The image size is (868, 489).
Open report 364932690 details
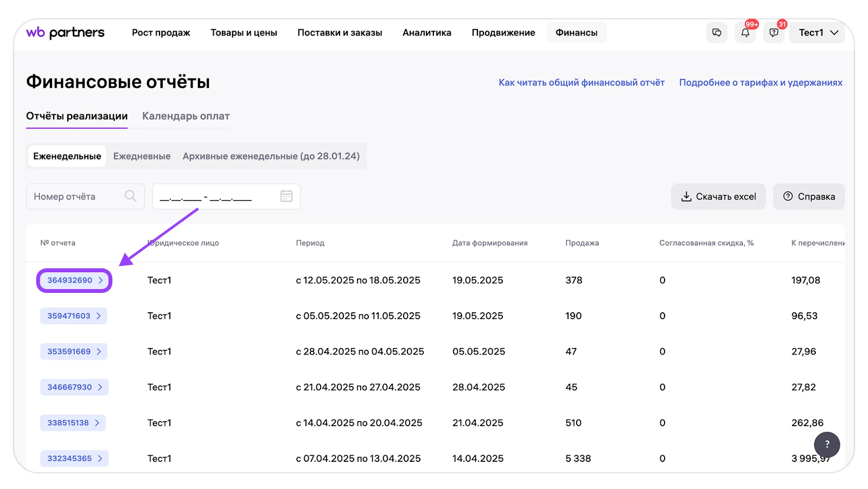[x=74, y=280]
